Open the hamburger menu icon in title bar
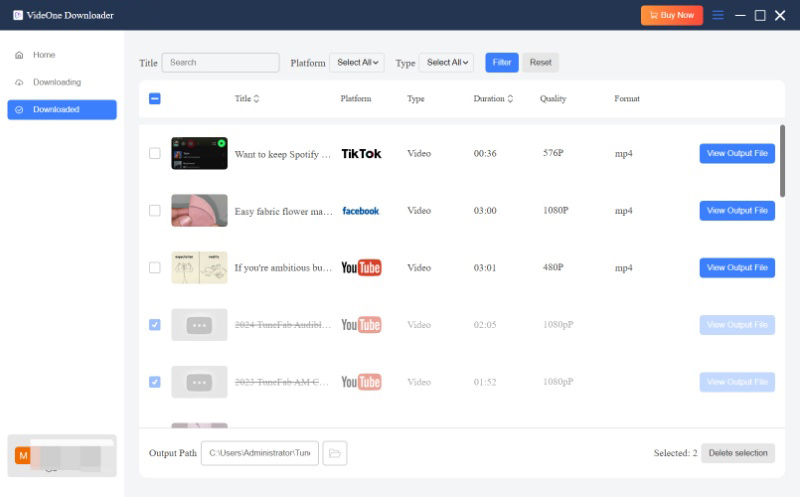The width and height of the screenshot is (800, 497). pyautogui.click(x=717, y=15)
